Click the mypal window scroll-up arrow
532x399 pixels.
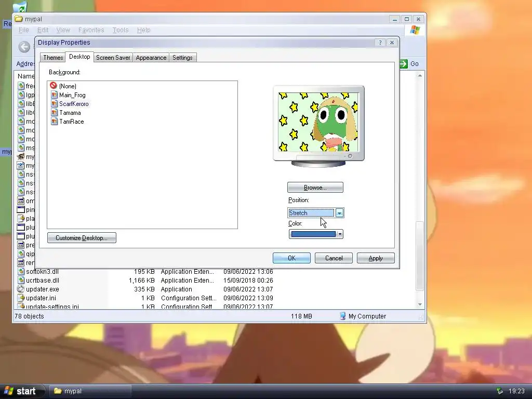pyautogui.click(x=420, y=75)
